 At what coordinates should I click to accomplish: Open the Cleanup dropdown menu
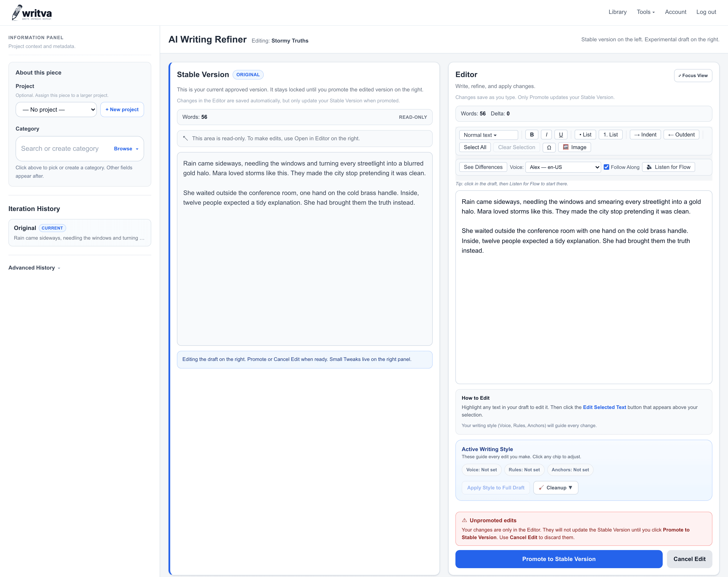(555, 488)
